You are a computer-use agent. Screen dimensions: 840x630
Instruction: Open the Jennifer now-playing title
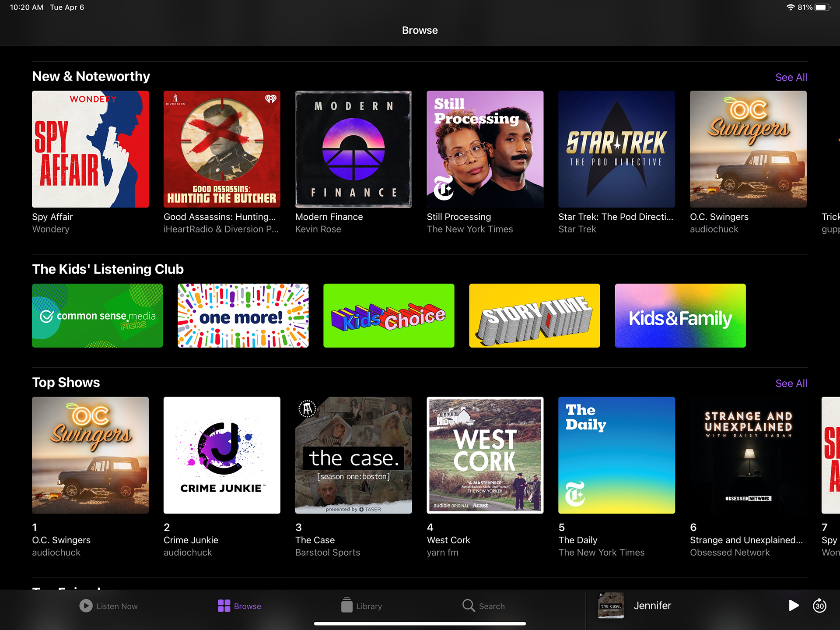pos(652,605)
